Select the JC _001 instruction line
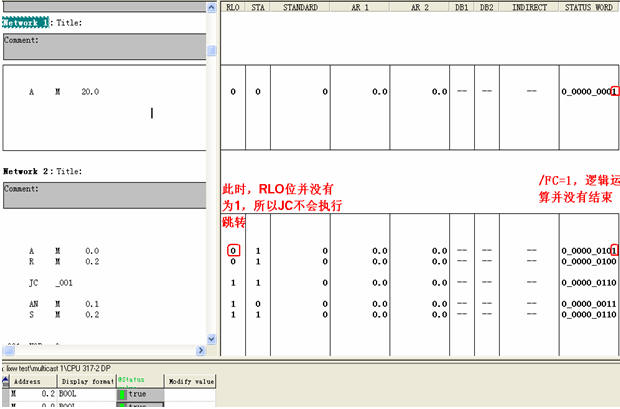Image resolution: width=620 pixels, height=409 pixels. (51, 283)
